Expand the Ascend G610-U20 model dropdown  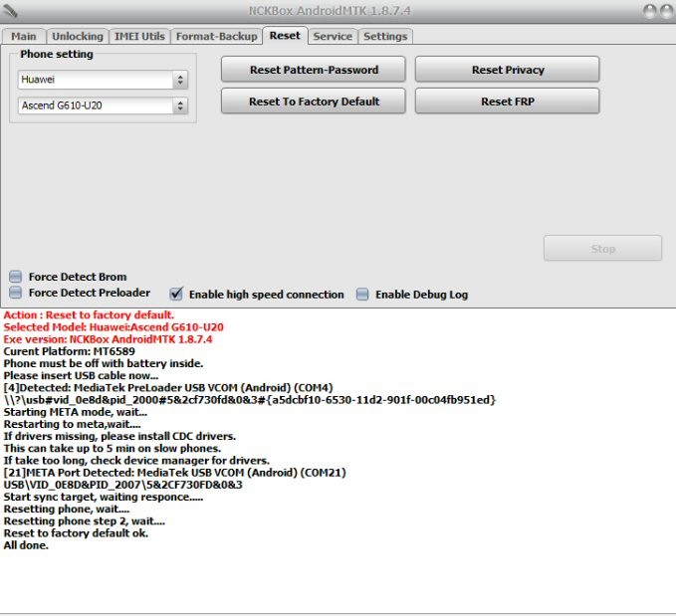coord(103,104)
